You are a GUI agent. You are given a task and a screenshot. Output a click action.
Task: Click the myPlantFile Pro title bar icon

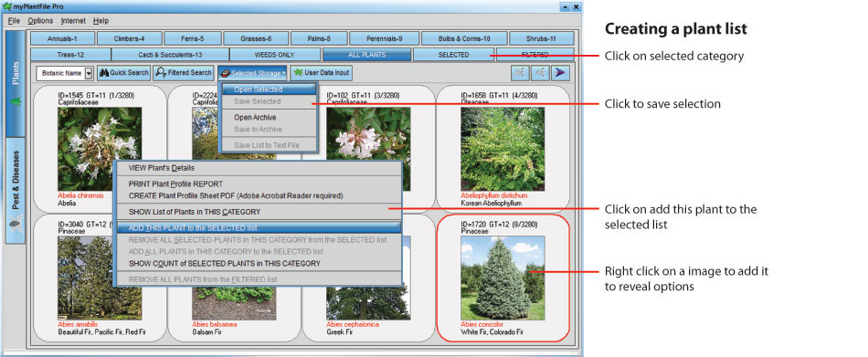tap(6, 6)
